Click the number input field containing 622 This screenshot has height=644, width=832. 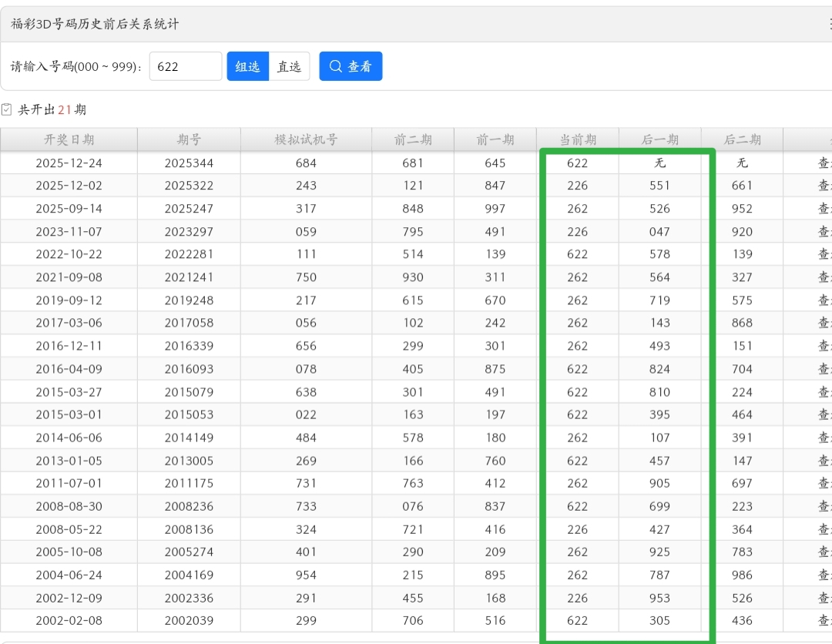(186, 66)
